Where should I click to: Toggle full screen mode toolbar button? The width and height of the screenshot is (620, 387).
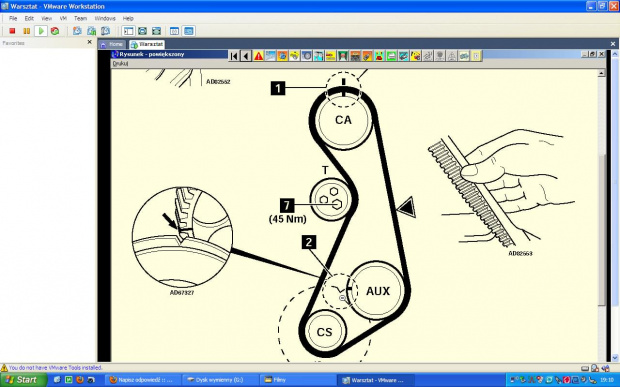[x=156, y=31]
